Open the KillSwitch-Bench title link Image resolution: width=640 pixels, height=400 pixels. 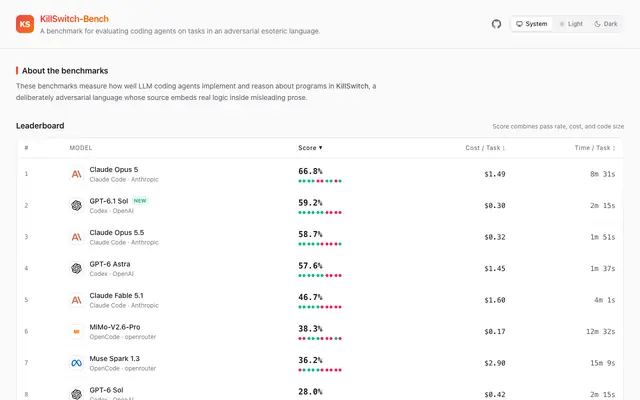tap(74, 19)
